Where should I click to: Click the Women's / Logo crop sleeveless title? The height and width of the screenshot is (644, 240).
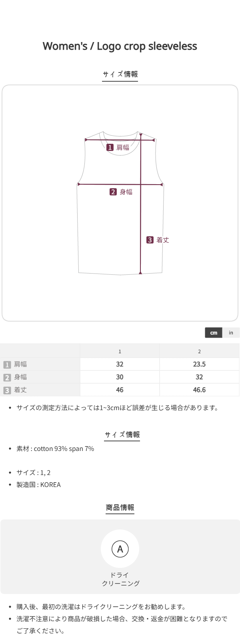(120, 46)
